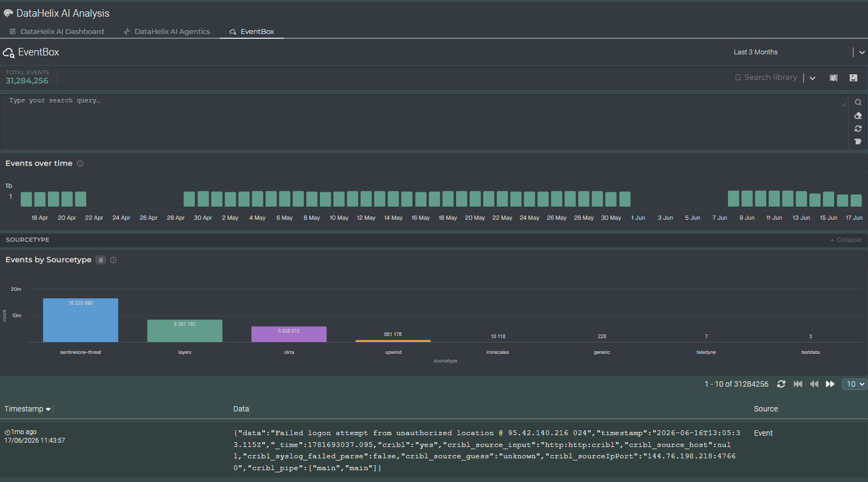Jump to the first results page
This screenshot has width=868, height=482.
pyautogui.click(x=798, y=384)
